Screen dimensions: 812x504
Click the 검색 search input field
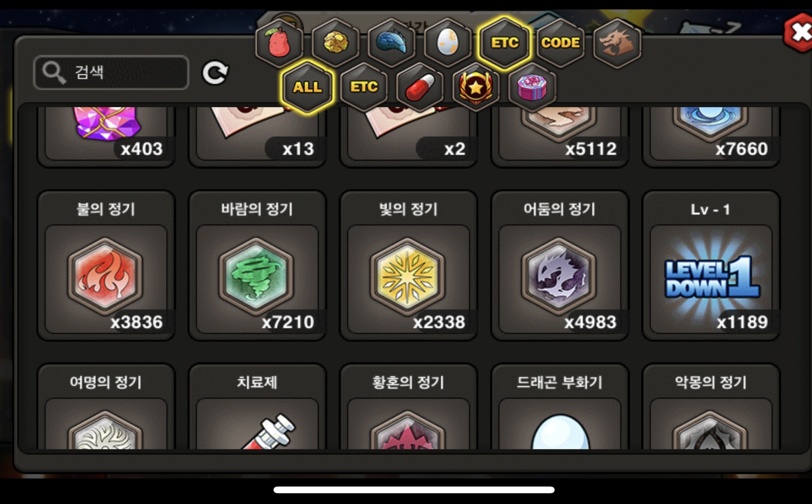(111, 73)
